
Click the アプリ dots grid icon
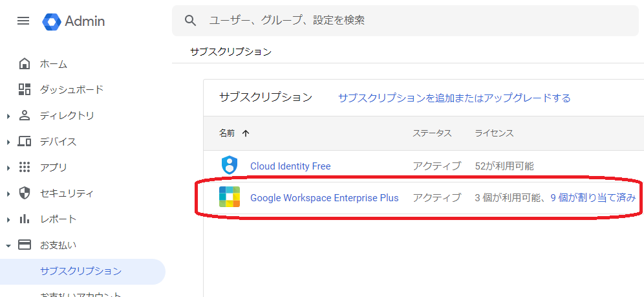pyautogui.click(x=25, y=167)
